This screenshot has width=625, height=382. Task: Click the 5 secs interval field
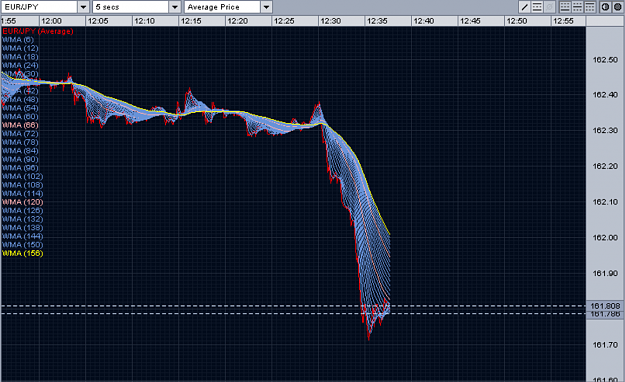[x=131, y=7]
